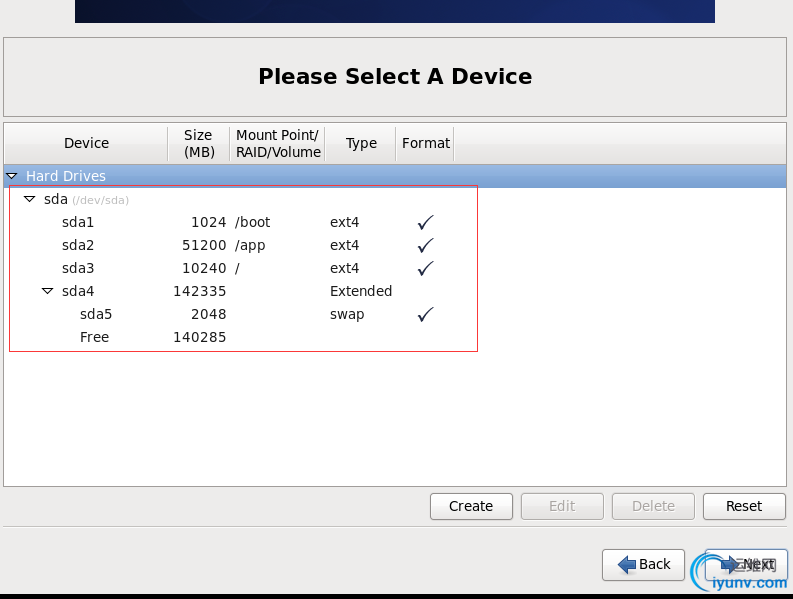Select the sda2 partition row
The height and width of the screenshot is (599, 793).
(x=395, y=245)
